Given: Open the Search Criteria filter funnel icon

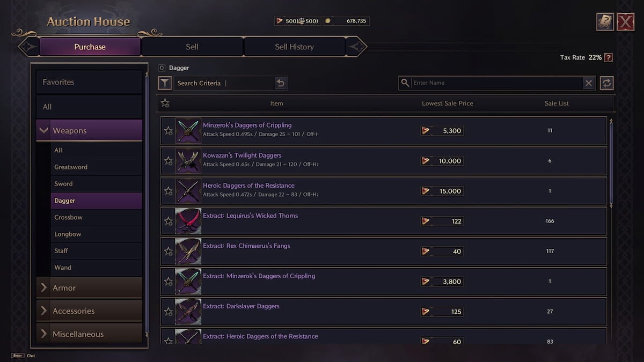Looking at the screenshot, I should pos(165,83).
